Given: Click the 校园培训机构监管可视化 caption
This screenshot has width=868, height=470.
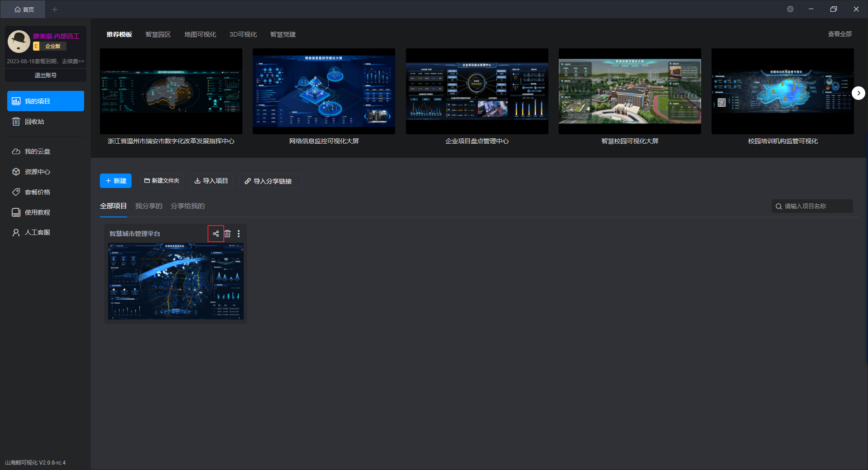Looking at the screenshot, I should (x=783, y=141).
